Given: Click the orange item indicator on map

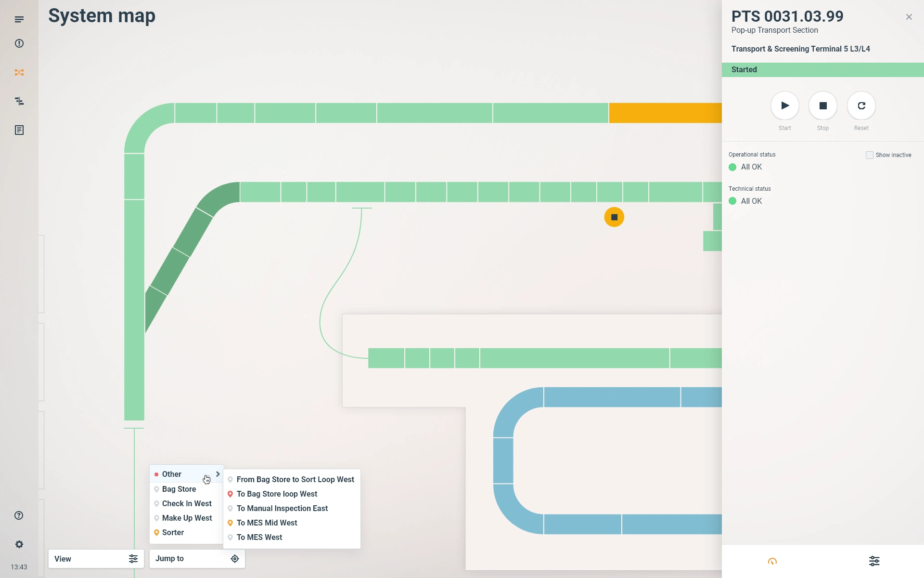Looking at the screenshot, I should click(x=613, y=217).
